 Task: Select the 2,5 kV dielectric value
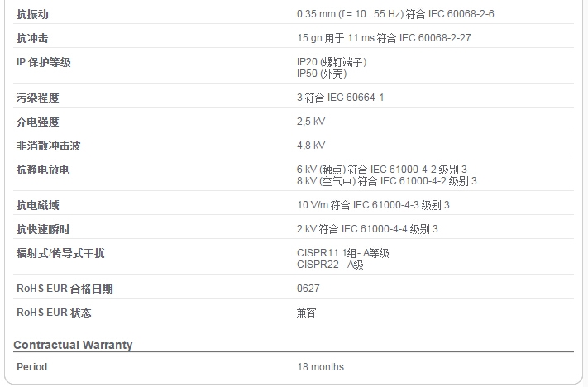click(311, 122)
